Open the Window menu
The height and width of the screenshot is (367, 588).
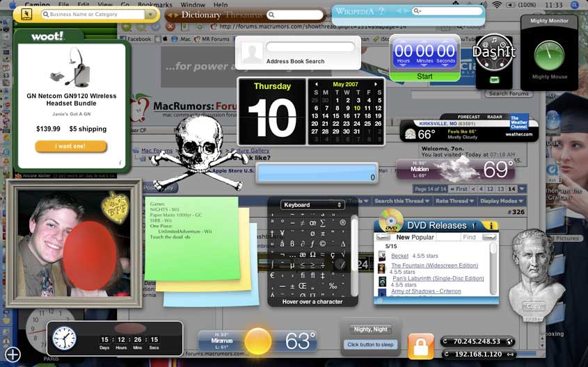click(193, 5)
